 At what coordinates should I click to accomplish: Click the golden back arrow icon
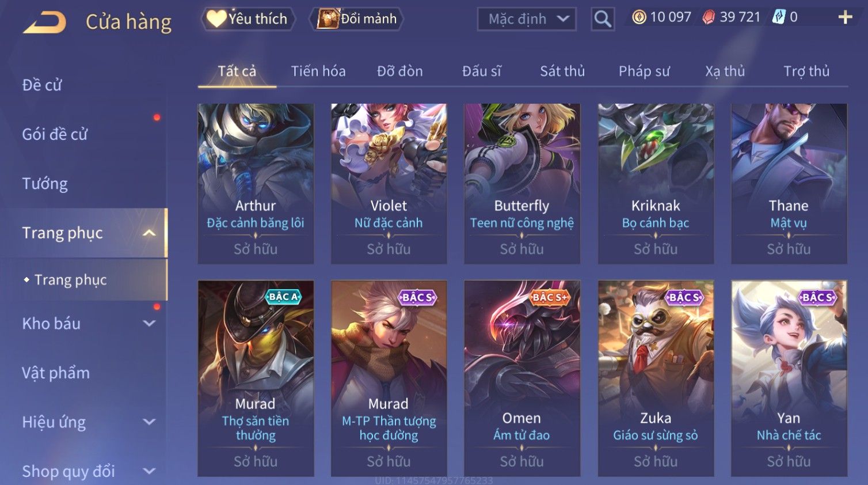[x=44, y=22]
